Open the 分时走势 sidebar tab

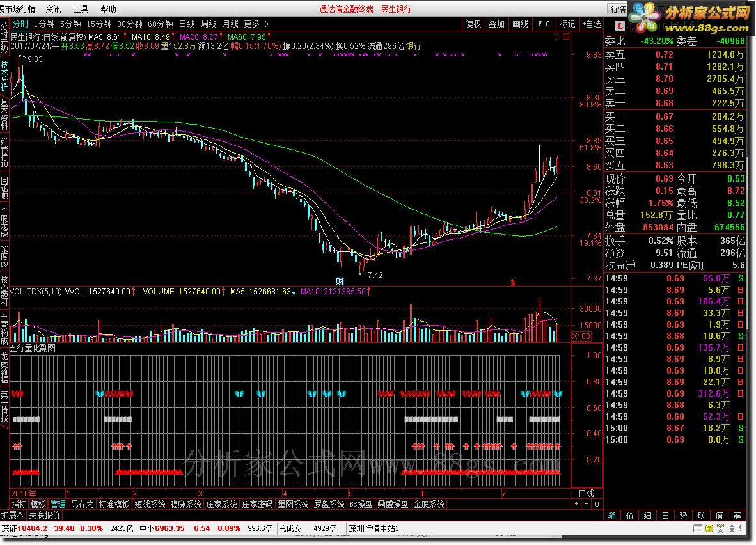4,37
